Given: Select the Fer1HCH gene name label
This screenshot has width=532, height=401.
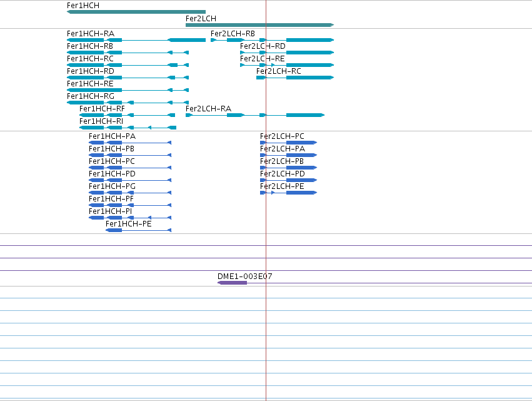Looking at the screenshot, I should (83, 6).
